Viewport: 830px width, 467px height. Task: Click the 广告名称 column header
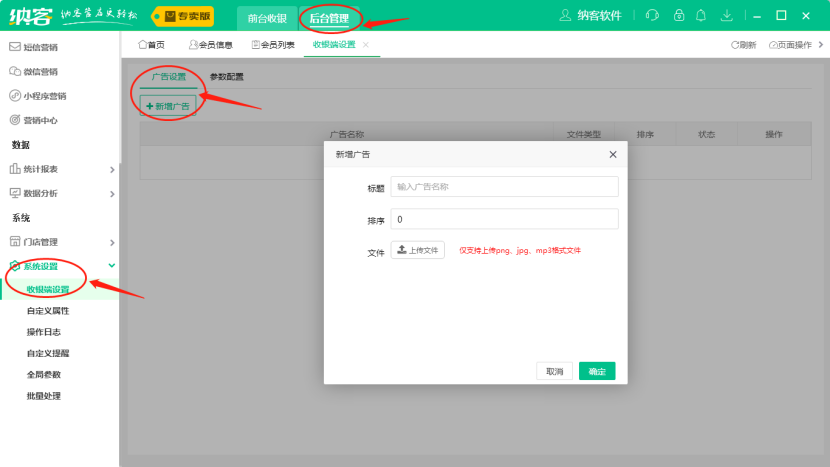(347, 134)
